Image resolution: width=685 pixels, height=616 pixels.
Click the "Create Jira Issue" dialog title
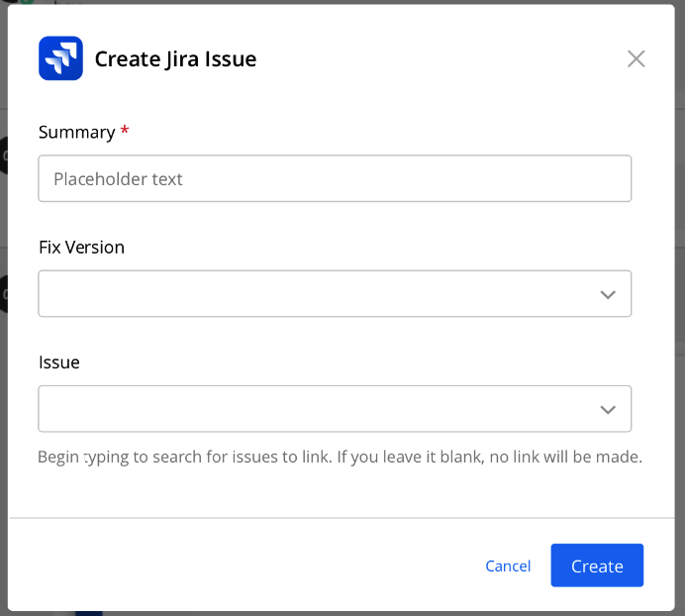click(175, 58)
